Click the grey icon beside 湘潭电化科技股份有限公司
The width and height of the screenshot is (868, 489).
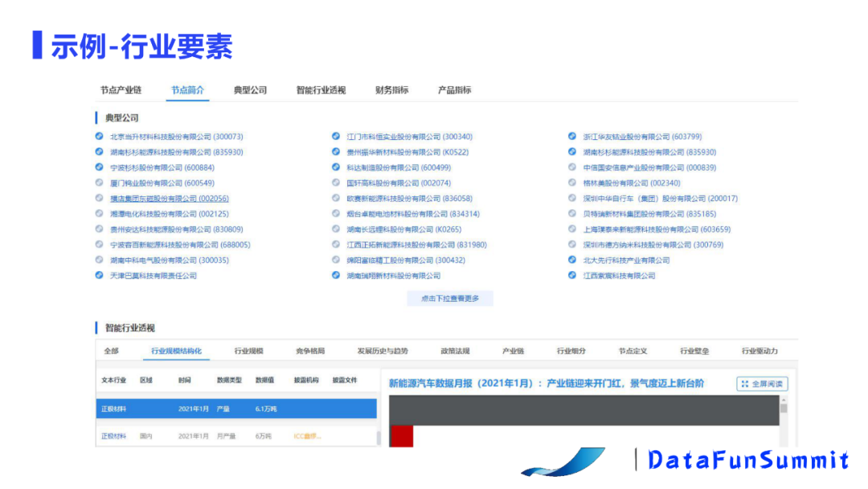point(99,214)
